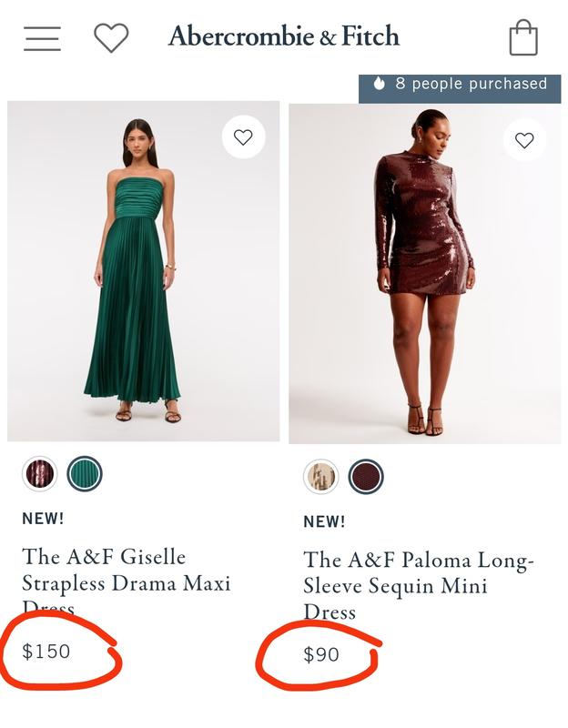Favorite the Paloma sequin mini dress

coord(524,140)
